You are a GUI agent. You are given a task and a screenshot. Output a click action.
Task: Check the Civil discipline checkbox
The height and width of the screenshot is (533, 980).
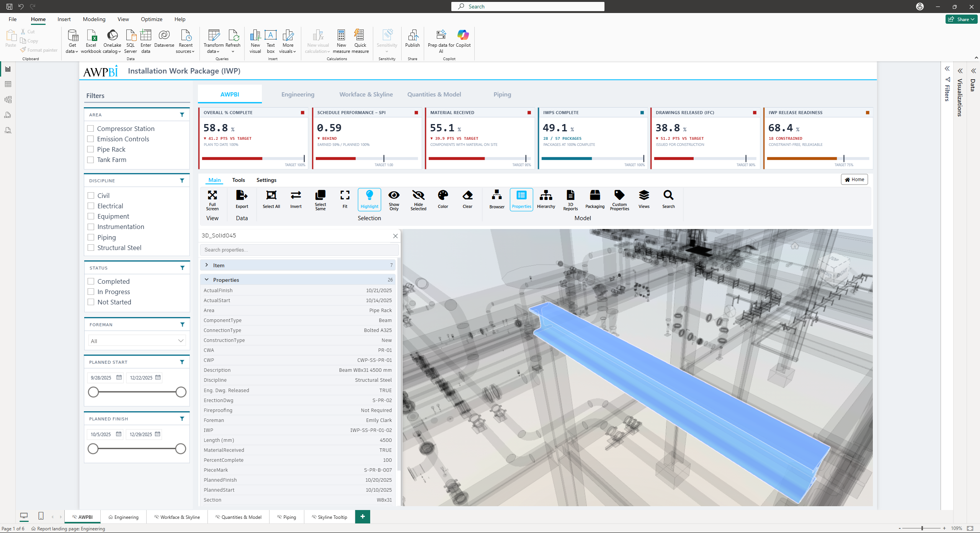(x=91, y=196)
